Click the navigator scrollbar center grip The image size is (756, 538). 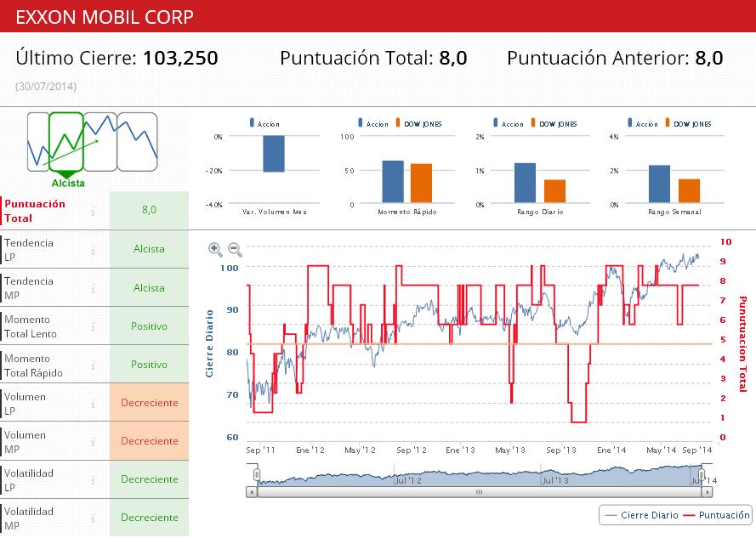[x=480, y=492]
